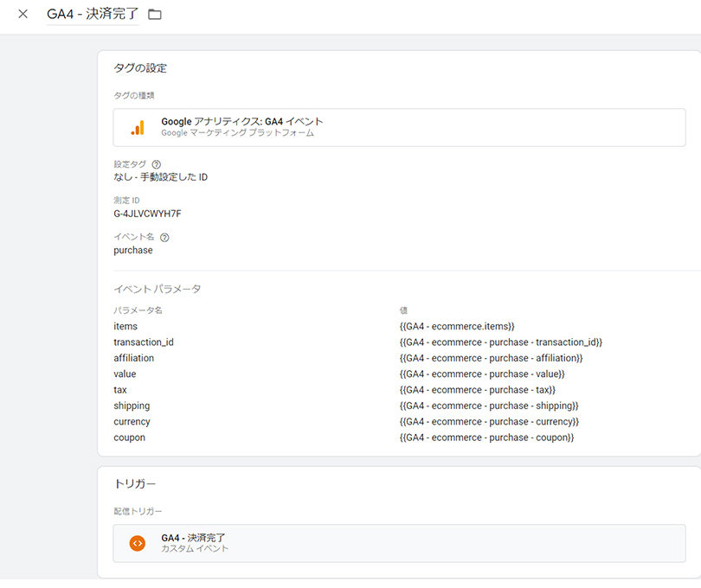Select the tax parameter name
The height and width of the screenshot is (588, 701).
pos(119,390)
